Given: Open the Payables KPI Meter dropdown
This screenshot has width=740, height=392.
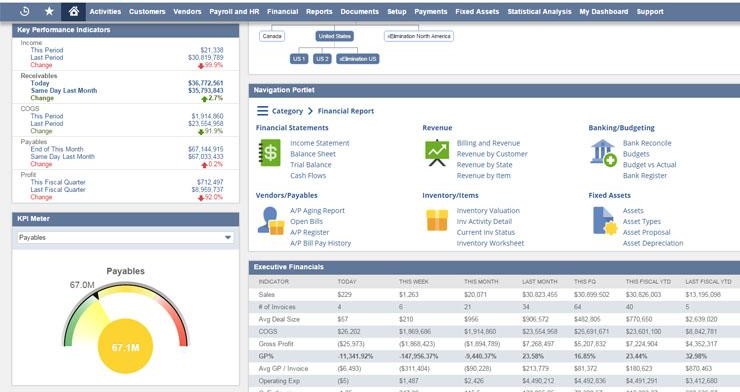Looking at the screenshot, I should tap(125, 237).
